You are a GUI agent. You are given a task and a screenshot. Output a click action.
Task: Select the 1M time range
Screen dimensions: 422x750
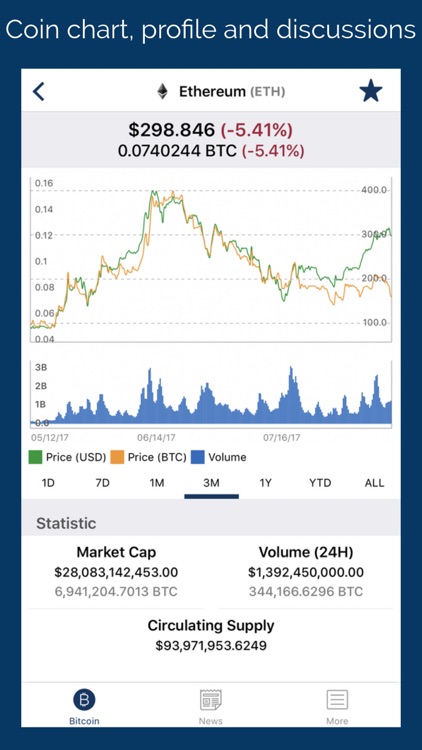point(157,483)
